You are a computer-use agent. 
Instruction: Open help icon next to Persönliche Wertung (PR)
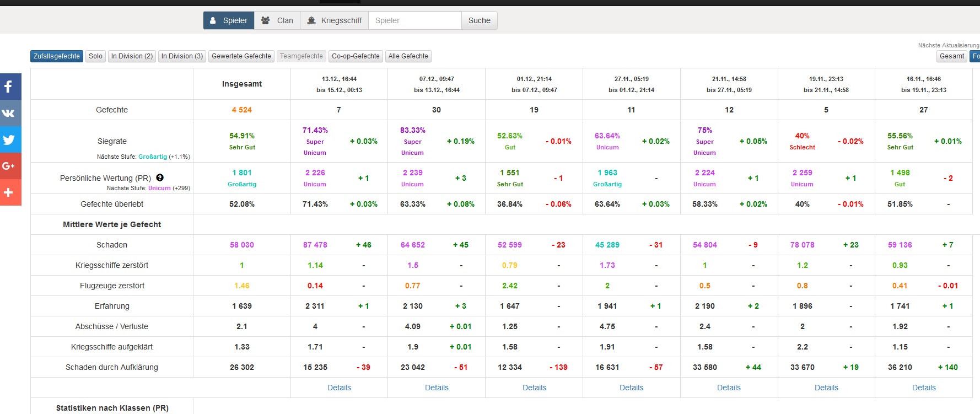click(160, 178)
